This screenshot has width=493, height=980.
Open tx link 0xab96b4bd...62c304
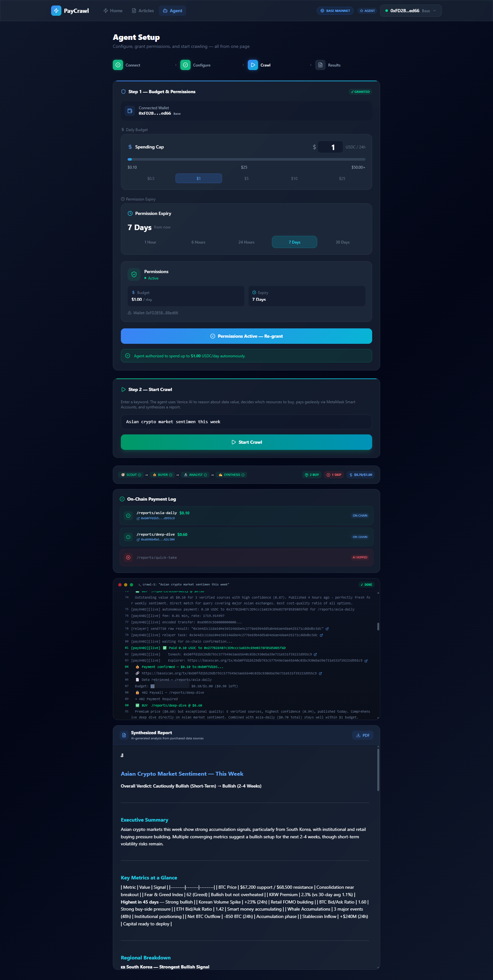click(x=156, y=539)
